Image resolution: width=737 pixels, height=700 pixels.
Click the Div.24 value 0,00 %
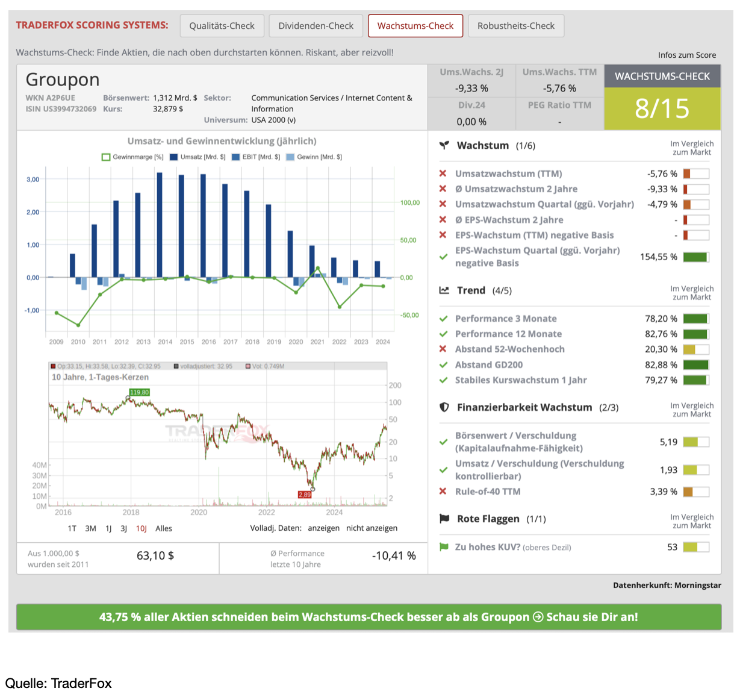[471, 122]
